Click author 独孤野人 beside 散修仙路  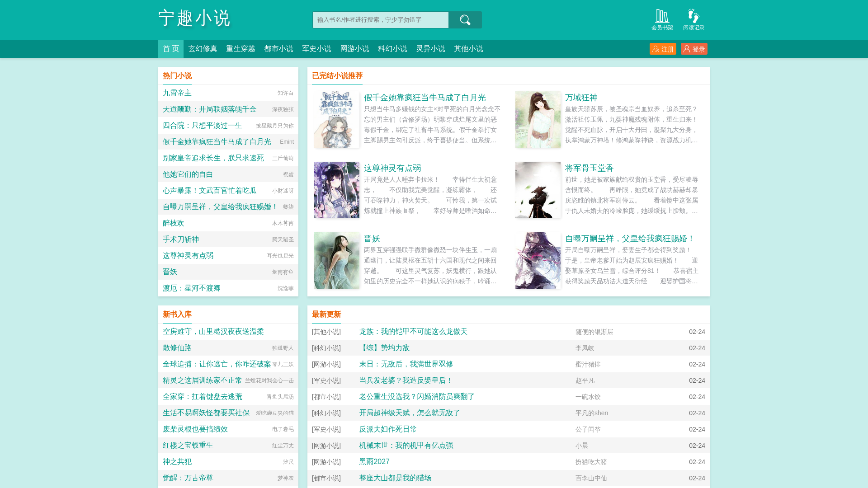click(283, 348)
